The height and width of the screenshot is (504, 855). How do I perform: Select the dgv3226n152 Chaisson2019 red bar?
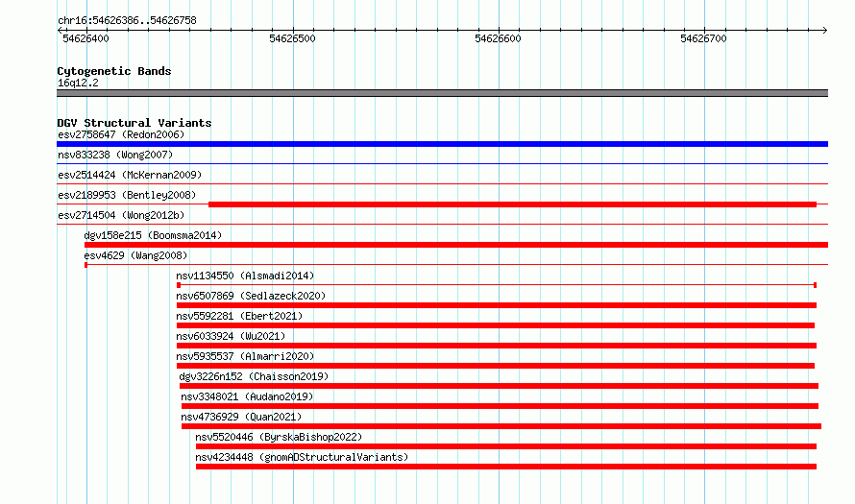pyautogui.click(x=499, y=386)
